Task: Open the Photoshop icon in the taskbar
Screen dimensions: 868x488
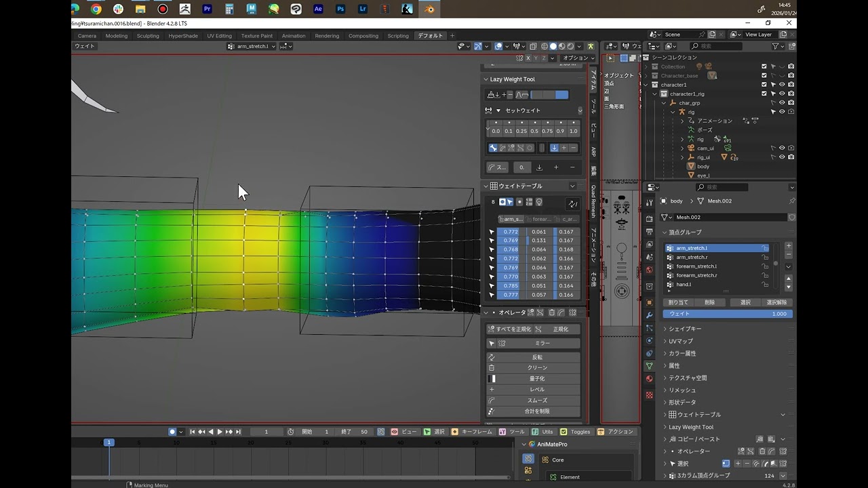Action: click(340, 9)
